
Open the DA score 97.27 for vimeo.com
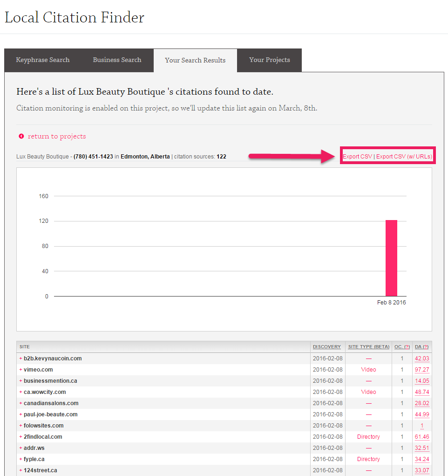pyautogui.click(x=422, y=370)
